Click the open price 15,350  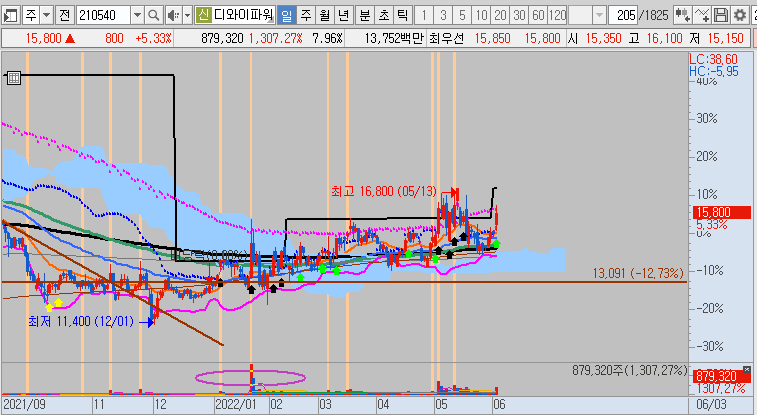[603, 38]
